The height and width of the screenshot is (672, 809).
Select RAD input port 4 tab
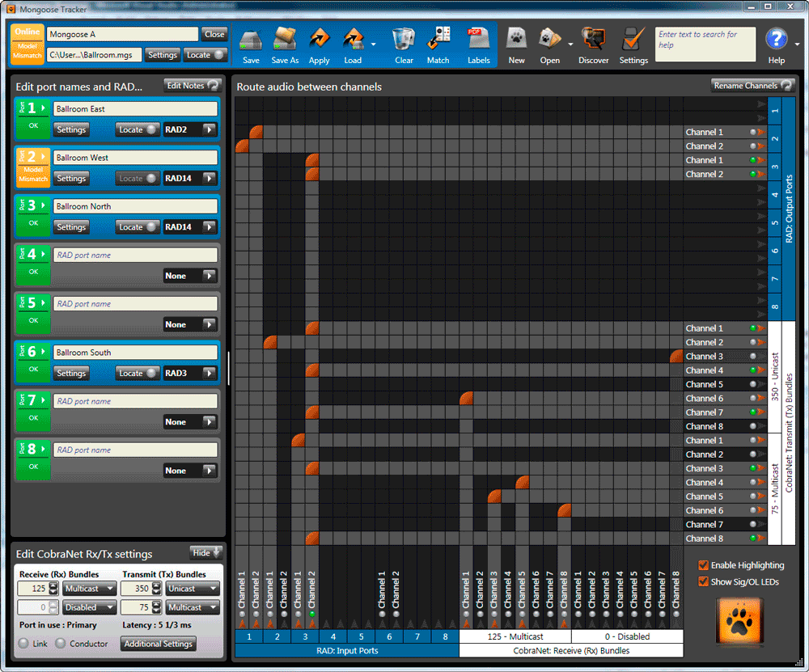click(333, 636)
